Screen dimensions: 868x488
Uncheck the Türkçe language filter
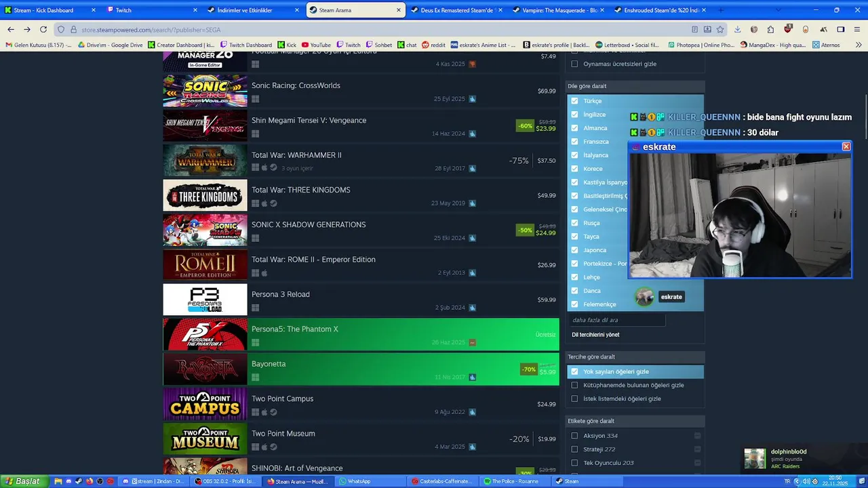click(574, 101)
